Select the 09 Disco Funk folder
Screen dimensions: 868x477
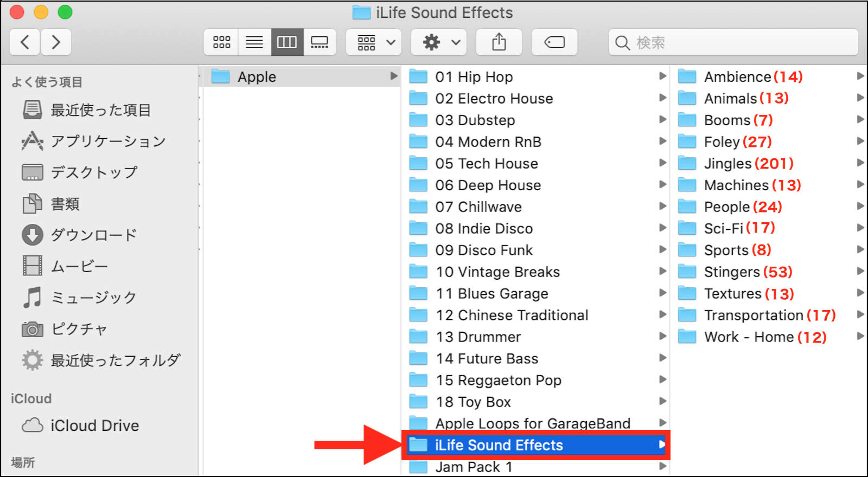click(535, 250)
